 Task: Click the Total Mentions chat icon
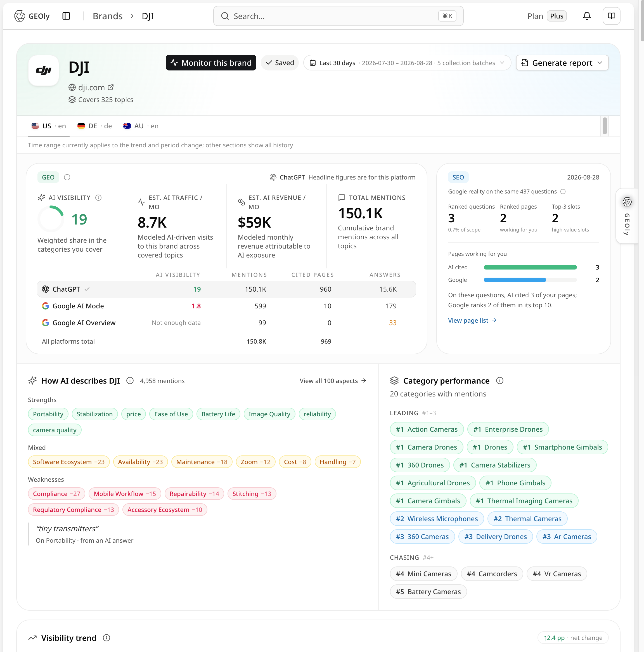pos(342,197)
